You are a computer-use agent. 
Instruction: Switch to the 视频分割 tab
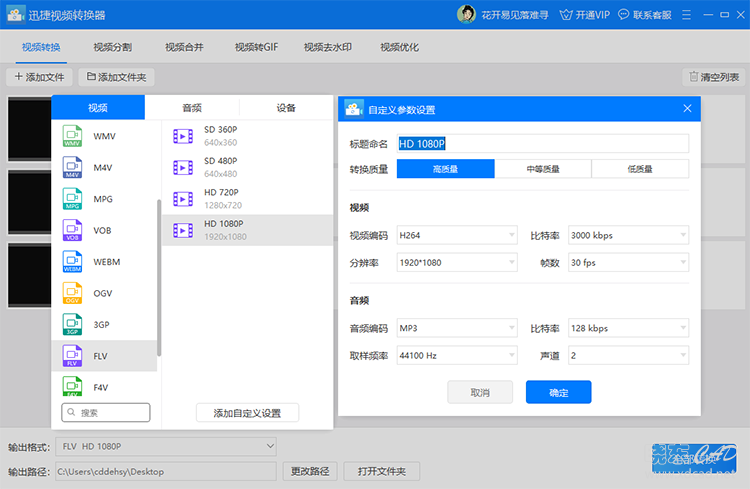112,47
